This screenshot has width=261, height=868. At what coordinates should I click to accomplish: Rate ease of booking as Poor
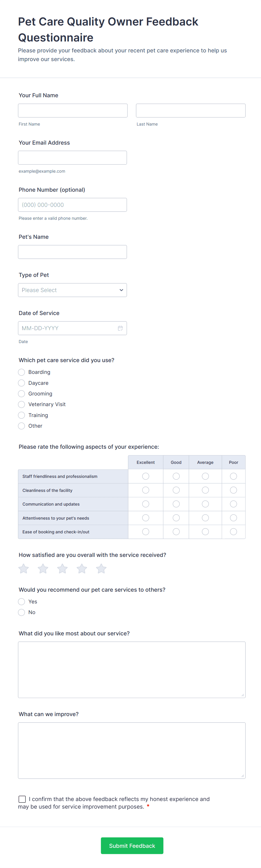pyautogui.click(x=233, y=532)
